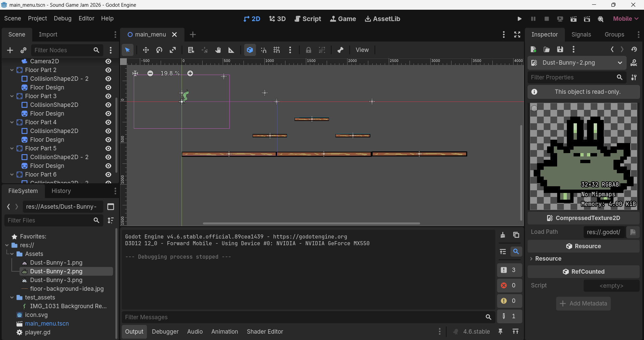The image size is (644, 340).
Task: Open the Animation bottom panel
Action: coord(225,332)
